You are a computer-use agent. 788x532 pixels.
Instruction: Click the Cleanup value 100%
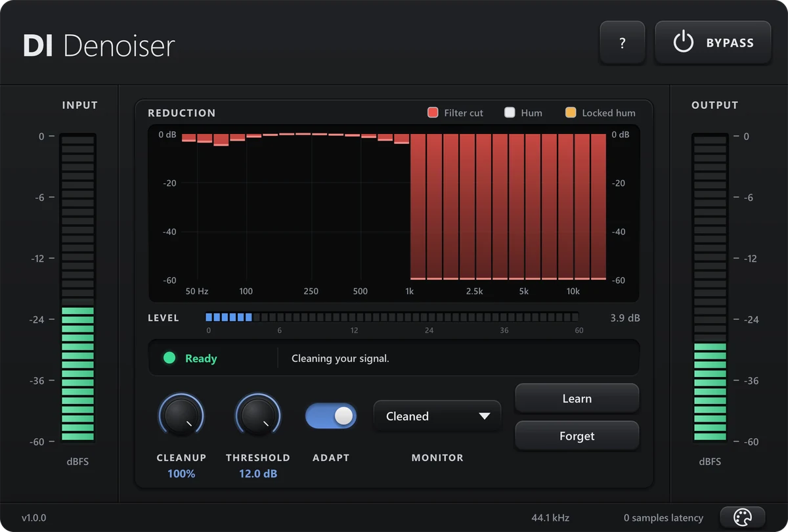click(x=181, y=474)
